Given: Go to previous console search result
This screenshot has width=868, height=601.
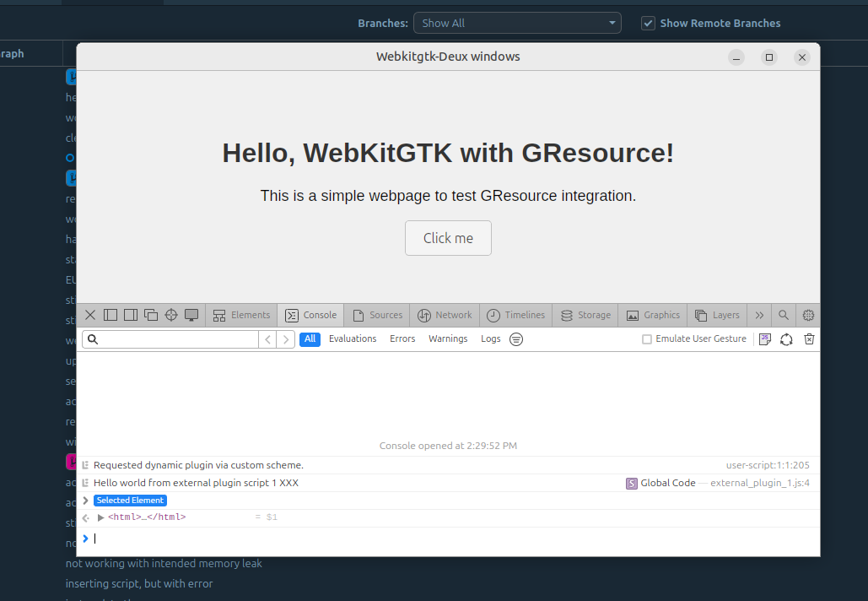Looking at the screenshot, I should (268, 339).
